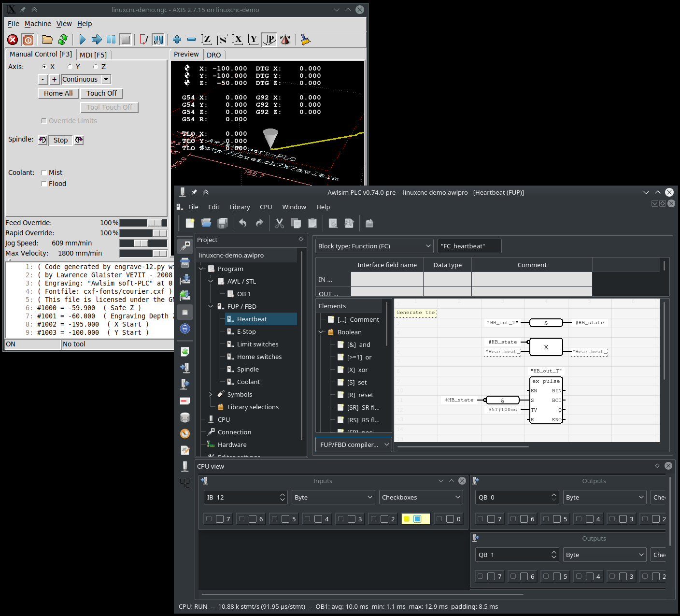Toggle skip lines with slash icon
This screenshot has width=680, height=616.
click(x=144, y=40)
